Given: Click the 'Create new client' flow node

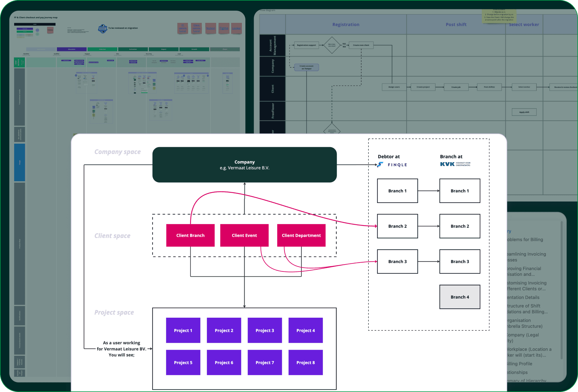Looking at the screenshot, I should click(361, 45).
